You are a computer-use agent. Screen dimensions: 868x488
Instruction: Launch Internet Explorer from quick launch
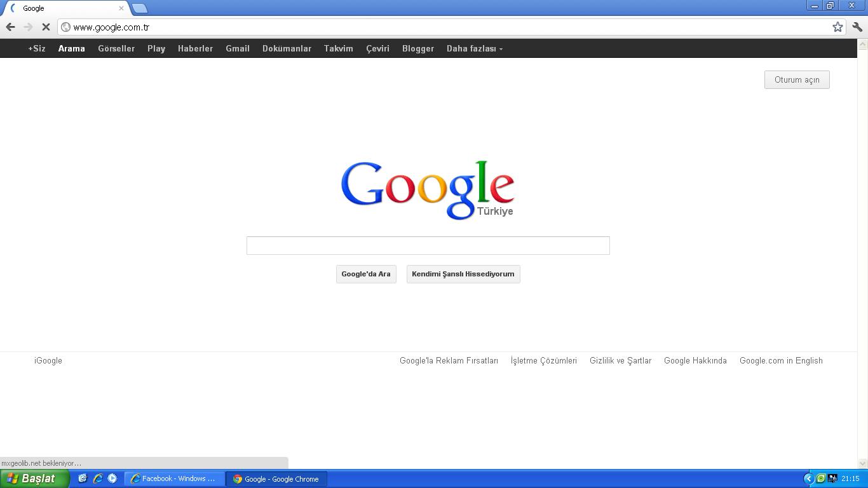tap(98, 478)
